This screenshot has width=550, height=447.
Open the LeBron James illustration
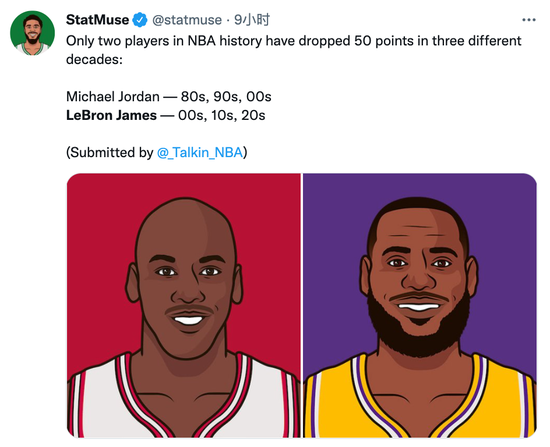pos(420,305)
